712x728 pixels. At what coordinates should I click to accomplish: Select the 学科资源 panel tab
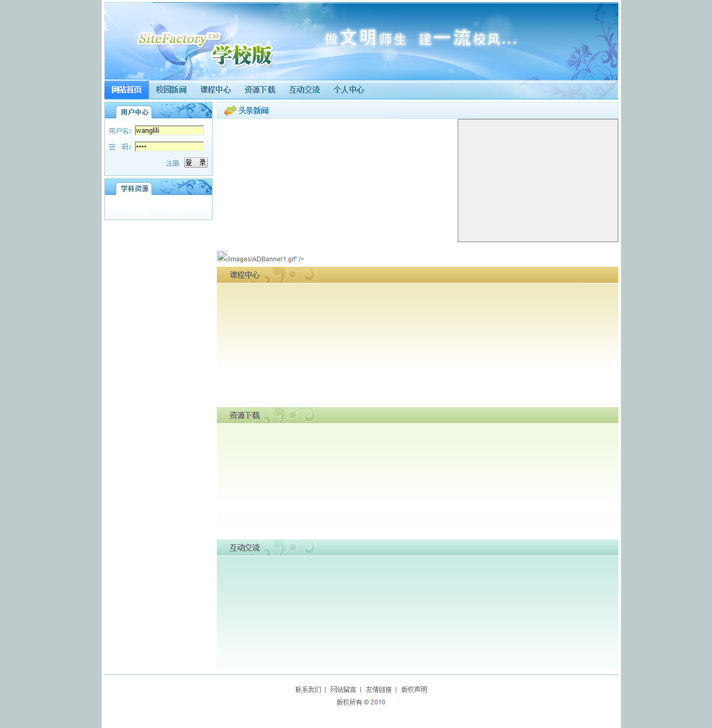tap(134, 189)
